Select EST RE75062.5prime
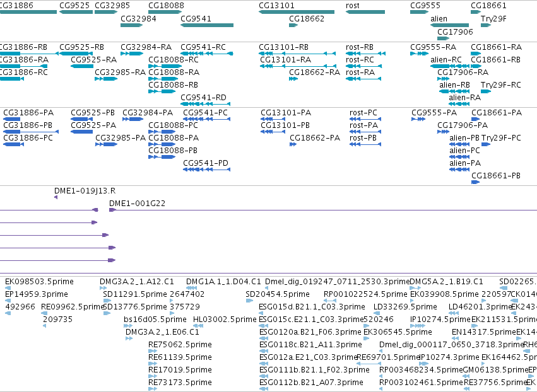Image resolution: width=537 pixels, height=392 pixels. point(153,351)
